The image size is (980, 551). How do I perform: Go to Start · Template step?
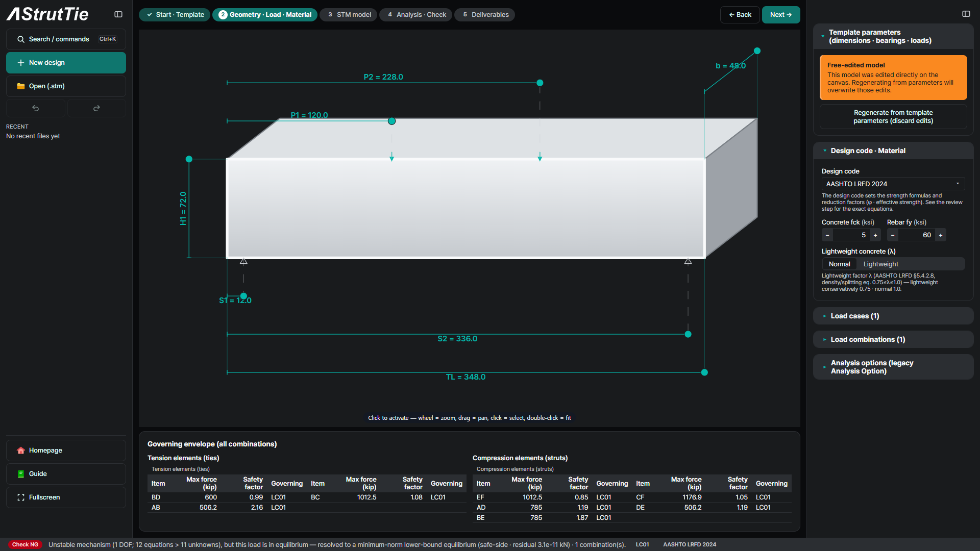pyautogui.click(x=175, y=15)
